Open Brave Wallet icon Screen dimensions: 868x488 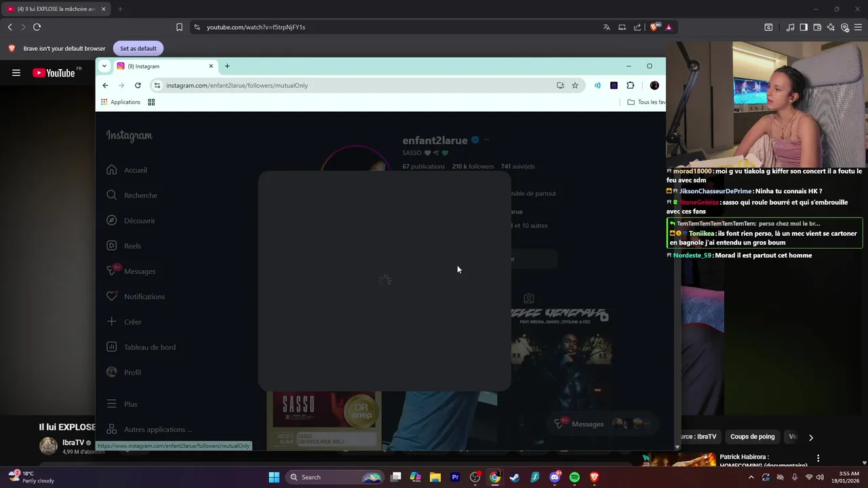817,27
